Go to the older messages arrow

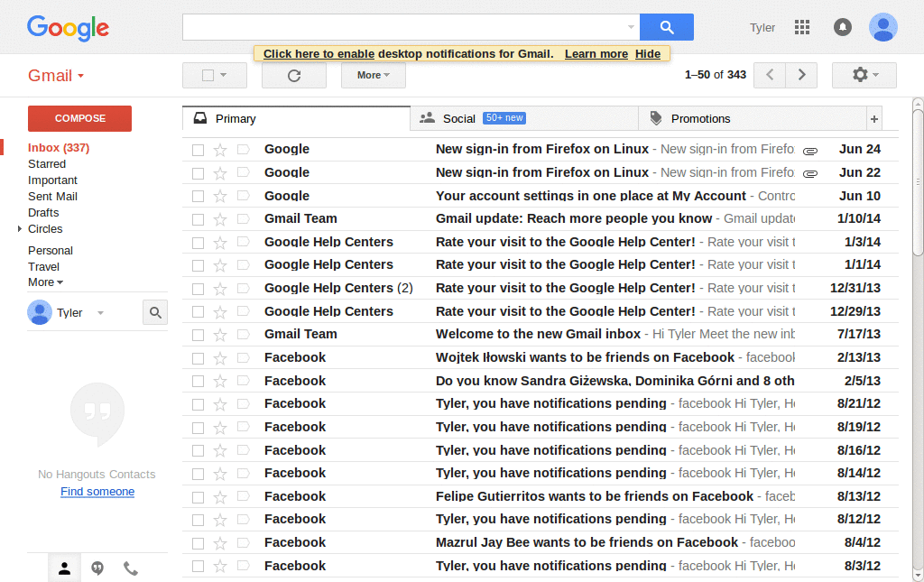click(801, 75)
